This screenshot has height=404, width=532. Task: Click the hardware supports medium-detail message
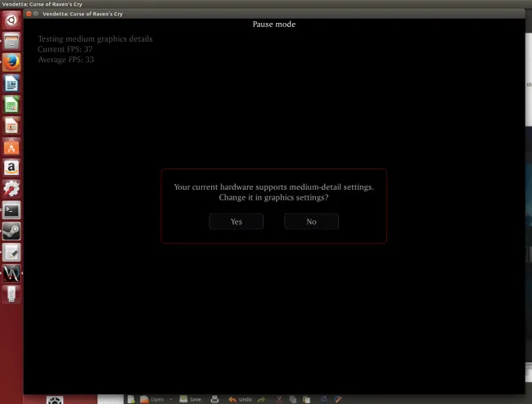[274, 187]
